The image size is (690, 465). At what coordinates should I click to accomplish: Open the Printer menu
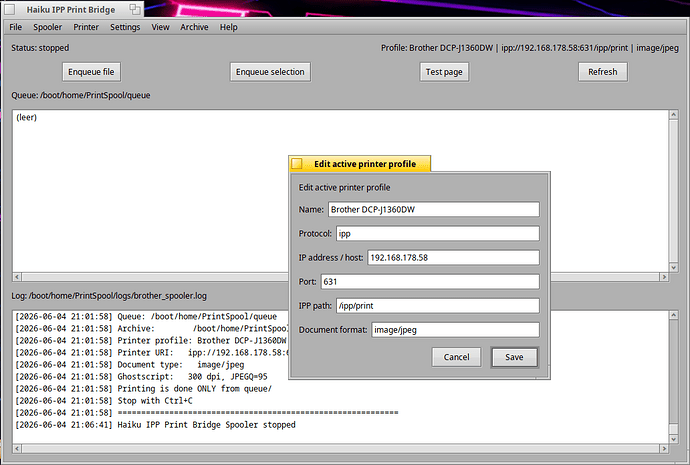[x=86, y=27]
